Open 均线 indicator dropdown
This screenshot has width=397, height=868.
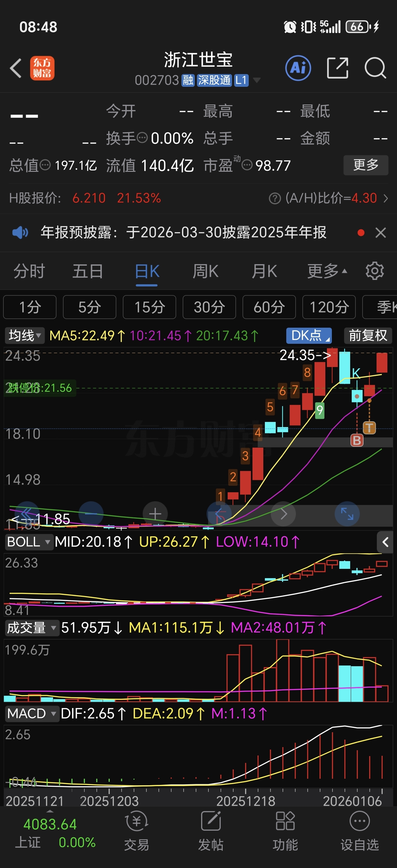(x=24, y=335)
